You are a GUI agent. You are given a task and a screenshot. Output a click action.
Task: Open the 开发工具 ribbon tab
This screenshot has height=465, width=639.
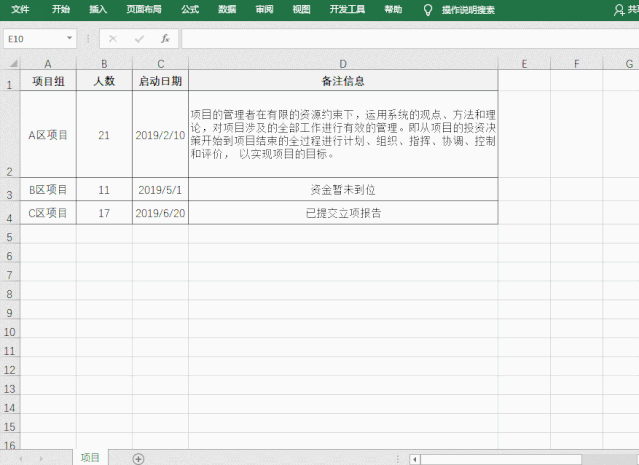(346, 9)
